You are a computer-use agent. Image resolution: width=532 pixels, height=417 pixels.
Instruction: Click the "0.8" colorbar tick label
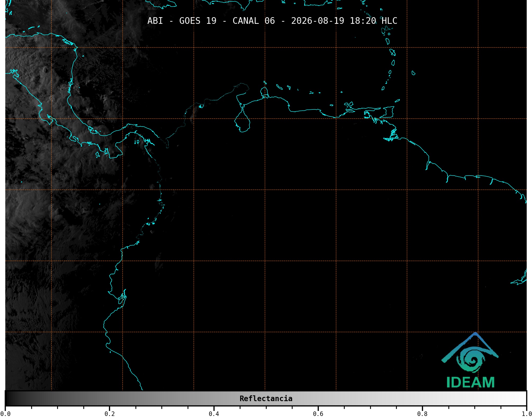tap(422, 414)
